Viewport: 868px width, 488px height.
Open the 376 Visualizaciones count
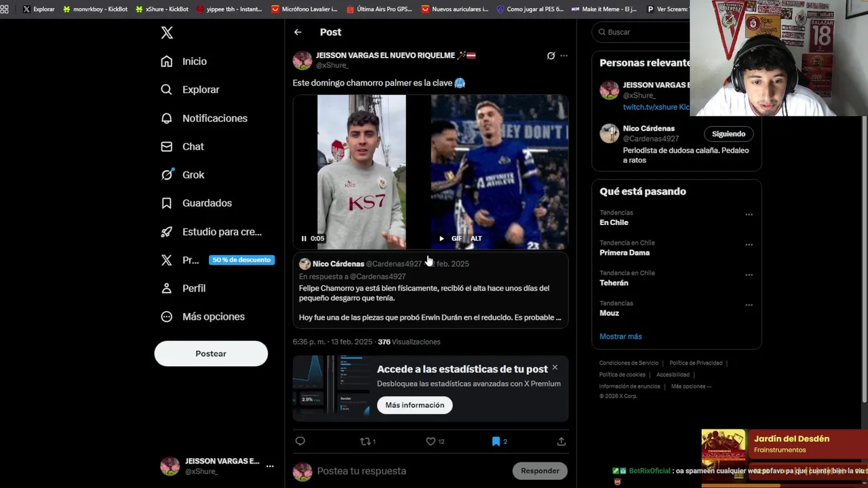coord(409,342)
